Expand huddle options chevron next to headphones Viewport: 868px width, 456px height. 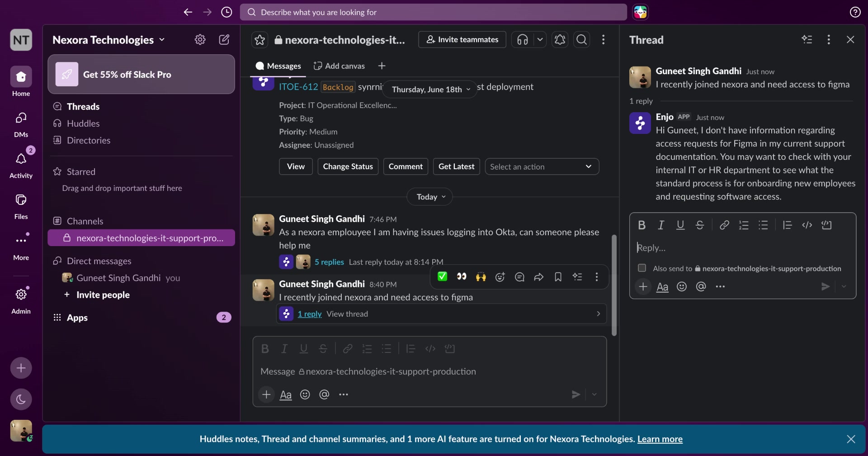pyautogui.click(x=540, y=40)
